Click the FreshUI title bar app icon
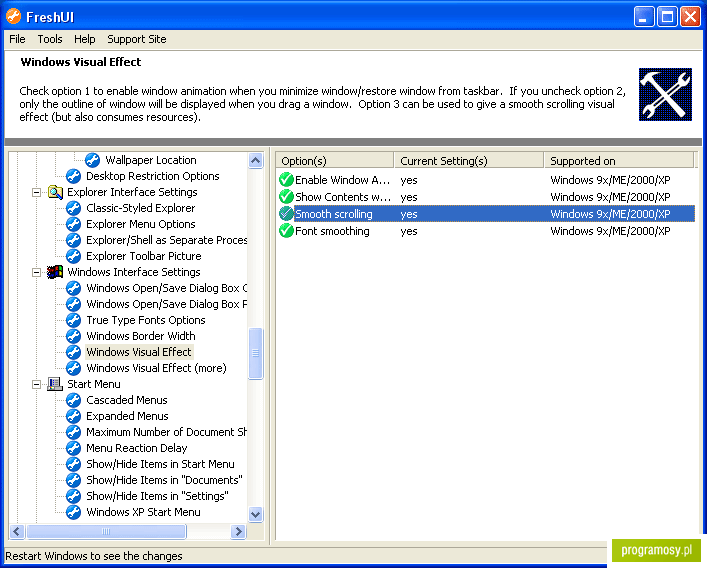Screen dimensions: 707x568 (14, 17)
